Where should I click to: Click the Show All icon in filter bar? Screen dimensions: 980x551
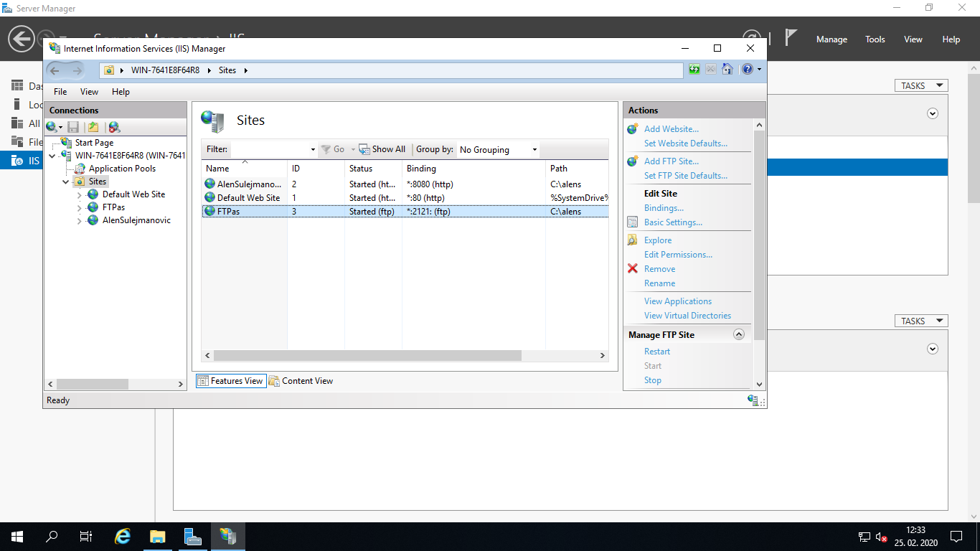364,149
